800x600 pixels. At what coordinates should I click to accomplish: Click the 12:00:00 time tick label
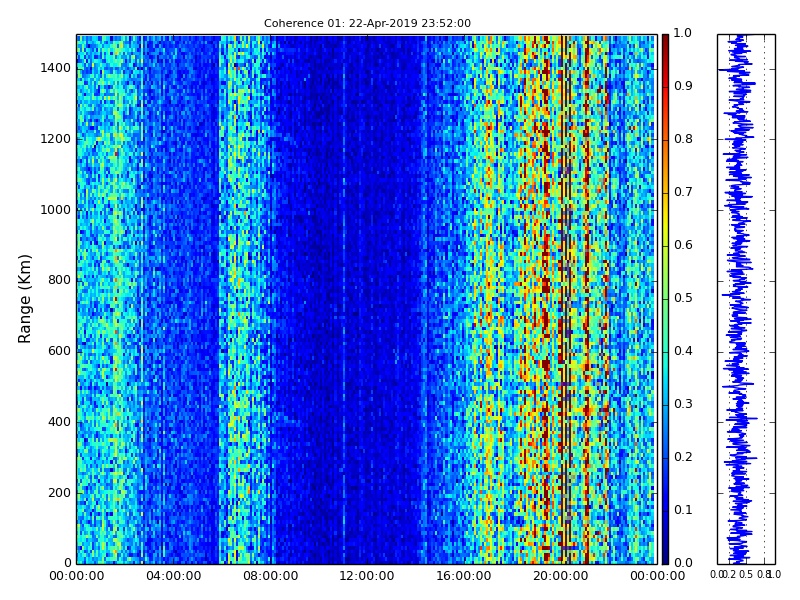[367, 577]
